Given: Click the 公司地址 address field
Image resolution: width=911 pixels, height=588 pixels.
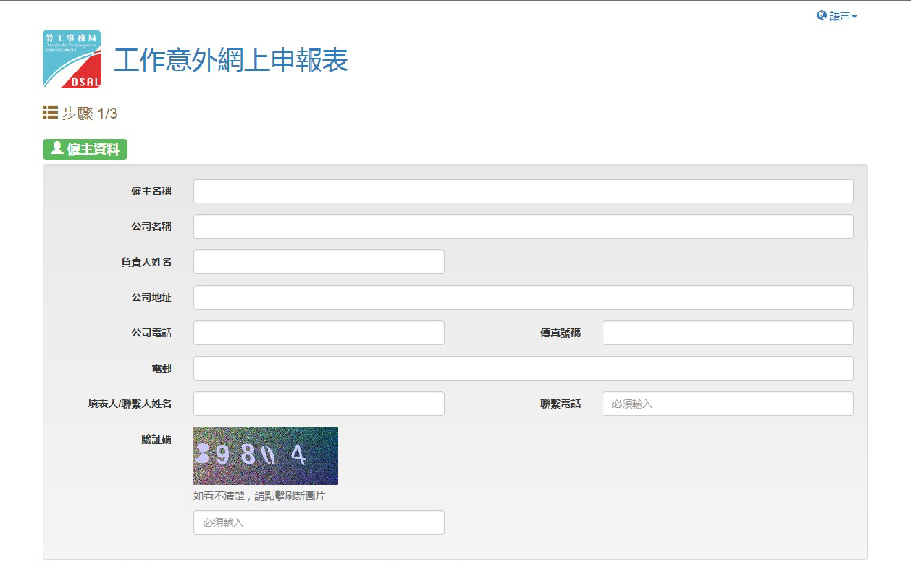Looking at the screenshot, I should tap(523, 298).
